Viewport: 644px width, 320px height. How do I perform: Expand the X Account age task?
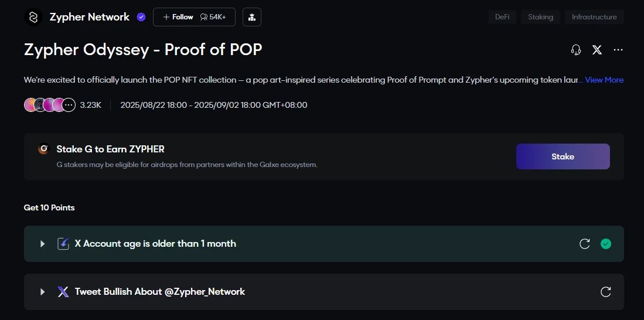click(42, 244)
